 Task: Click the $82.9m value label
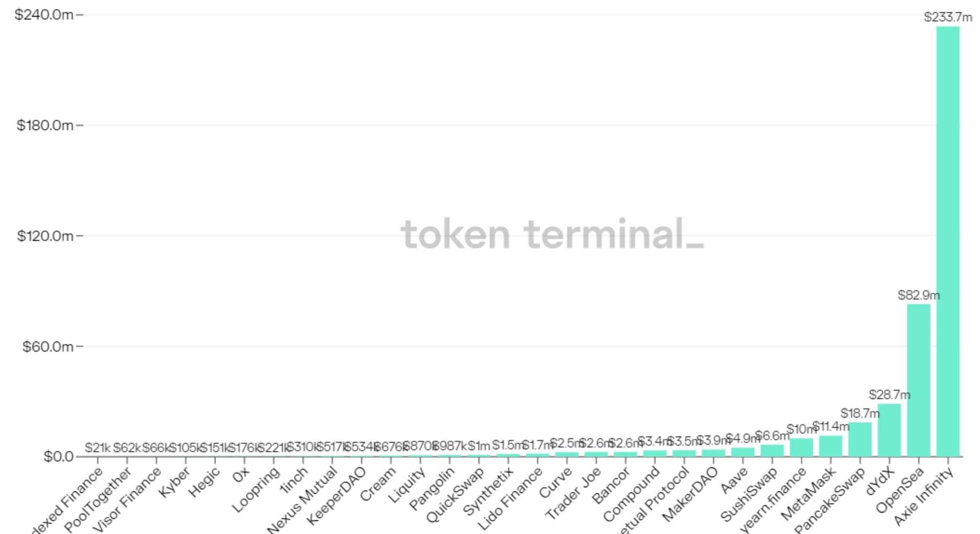pos(918,295)
